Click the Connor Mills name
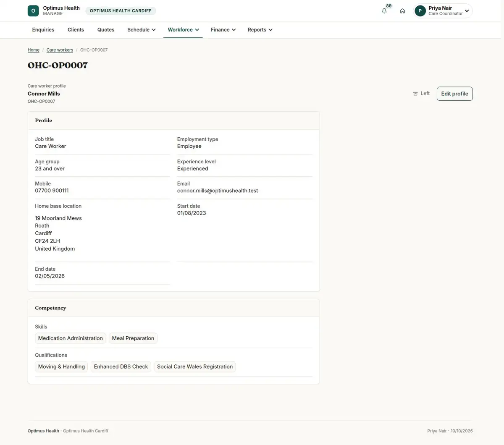Image resolution: width=504 pixels, height=445 pixels. 44,94
